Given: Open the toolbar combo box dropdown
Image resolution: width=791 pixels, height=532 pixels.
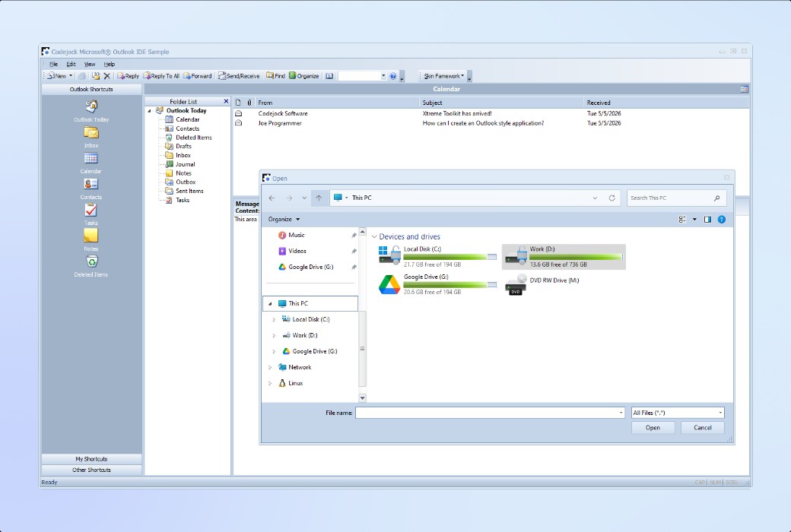Looking at the screenshot, I should pos(383,76).
